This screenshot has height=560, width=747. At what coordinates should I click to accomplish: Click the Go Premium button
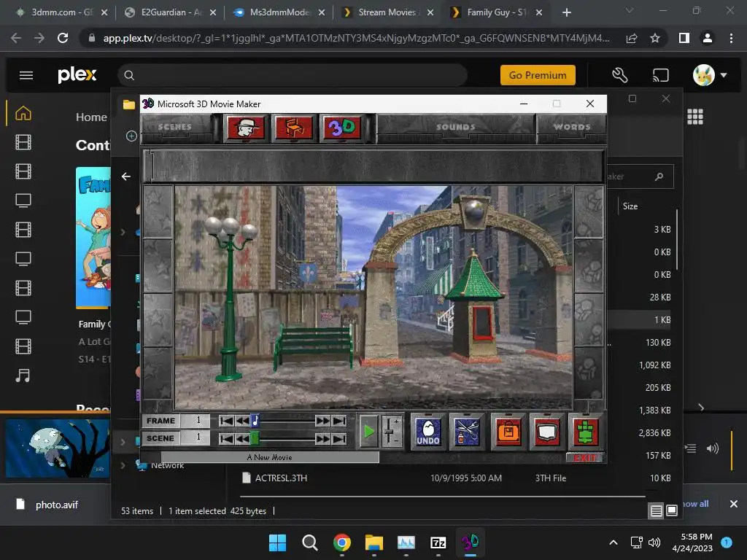point(538,75)
